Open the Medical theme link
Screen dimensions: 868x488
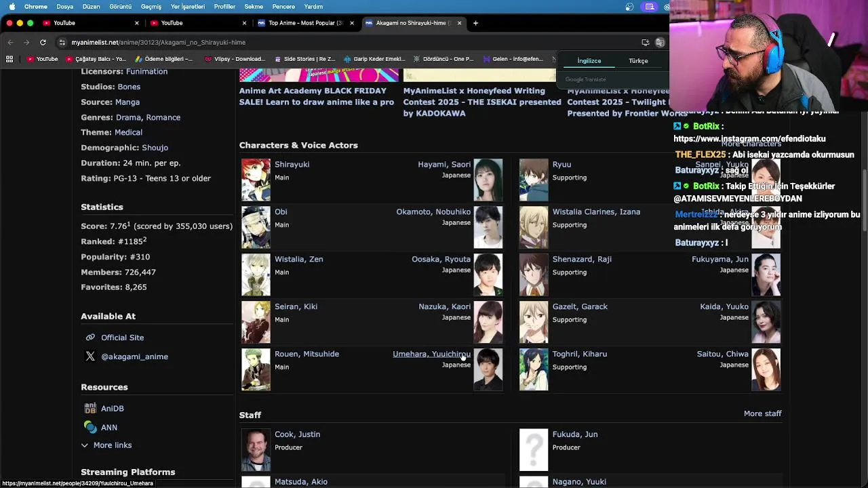coord(129,132)
